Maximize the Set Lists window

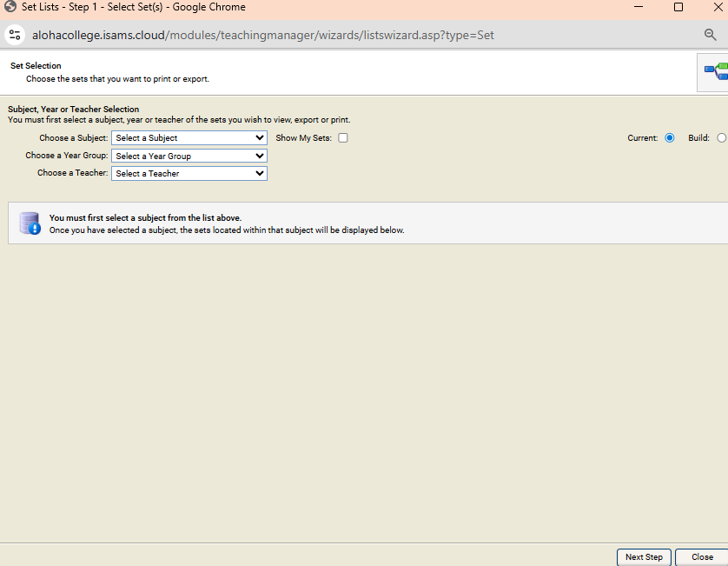pyautogui.click(x=678, y=7)
